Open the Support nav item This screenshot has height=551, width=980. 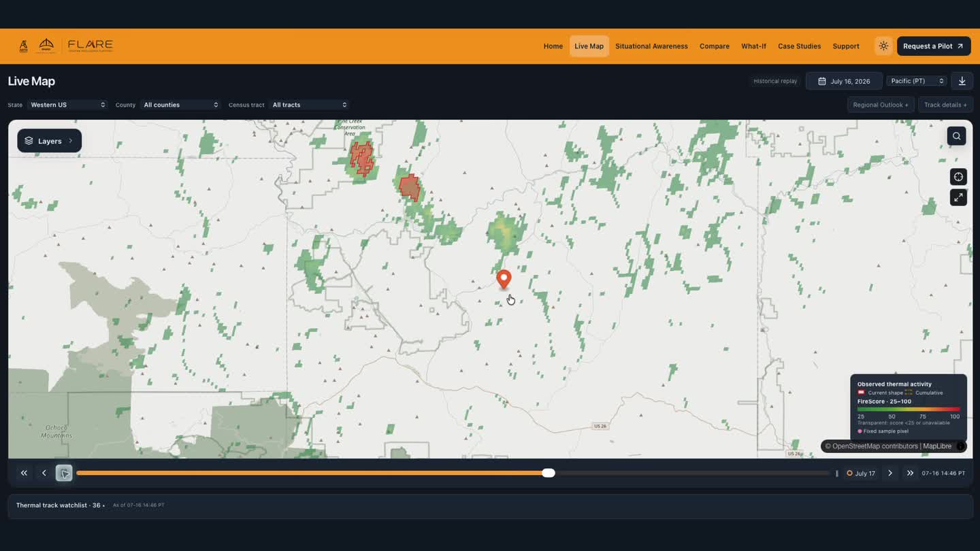coord(846,46)
